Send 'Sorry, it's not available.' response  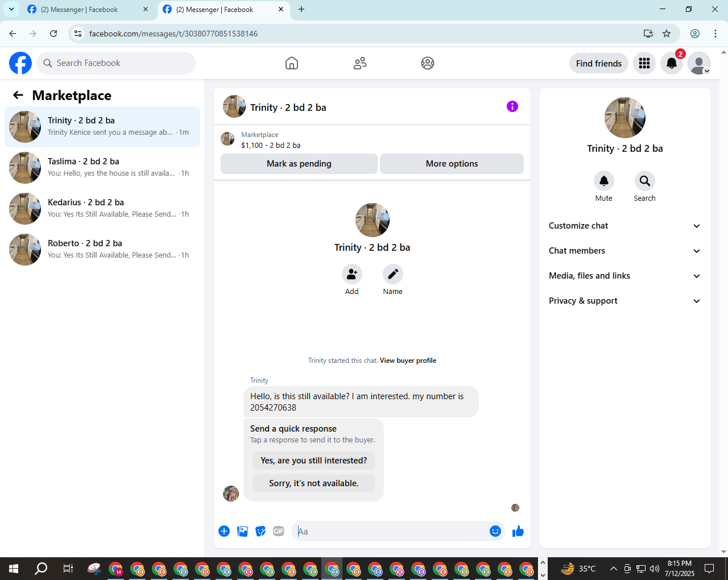(x=314, y=483)
